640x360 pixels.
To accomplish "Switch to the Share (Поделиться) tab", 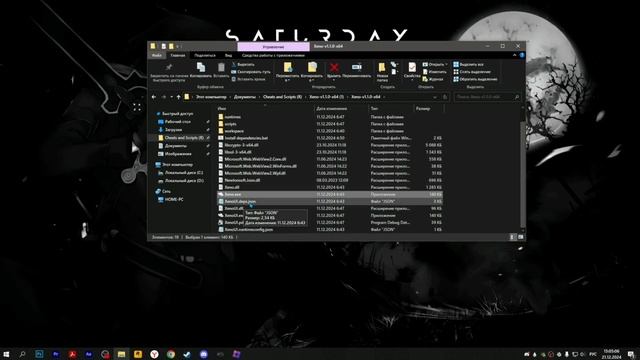I will pyautogui.click(x=205, y=55).
